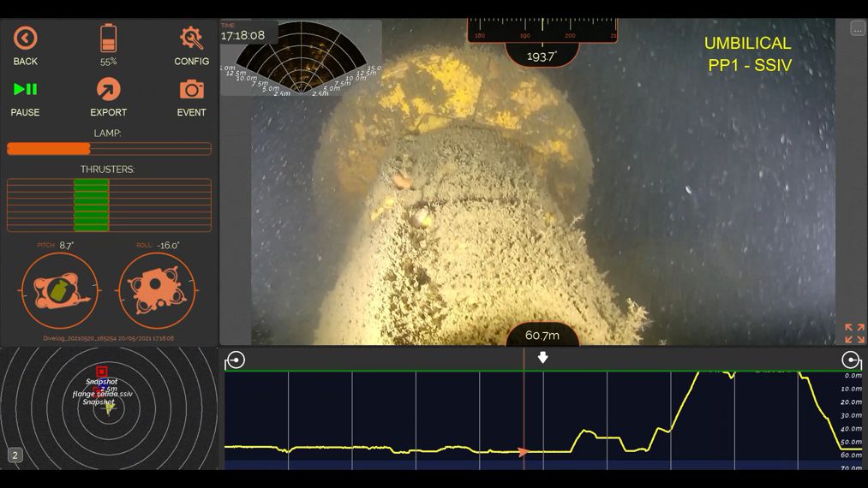Select the red Snapshot marker on map
Image resolution: width=868 pixels, height=488 pixels.
point(101,372)
